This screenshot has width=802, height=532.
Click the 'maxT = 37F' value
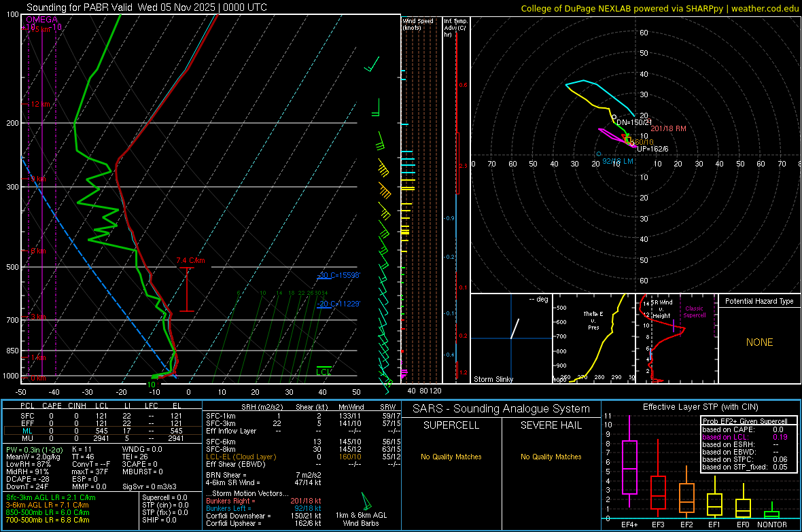pos(90,472)
